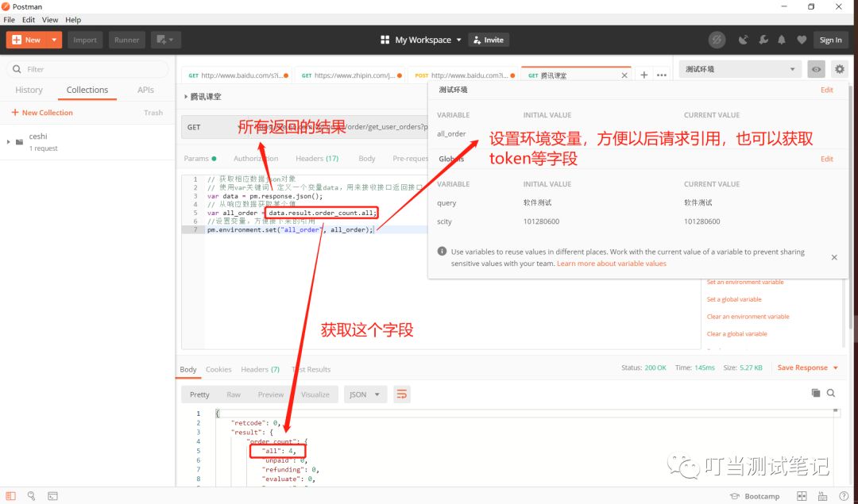Image resolution: width=858 pixels, height=504 pixels.
Task: Open the capture requests satellite icon
Action: (x=743, y=40)
